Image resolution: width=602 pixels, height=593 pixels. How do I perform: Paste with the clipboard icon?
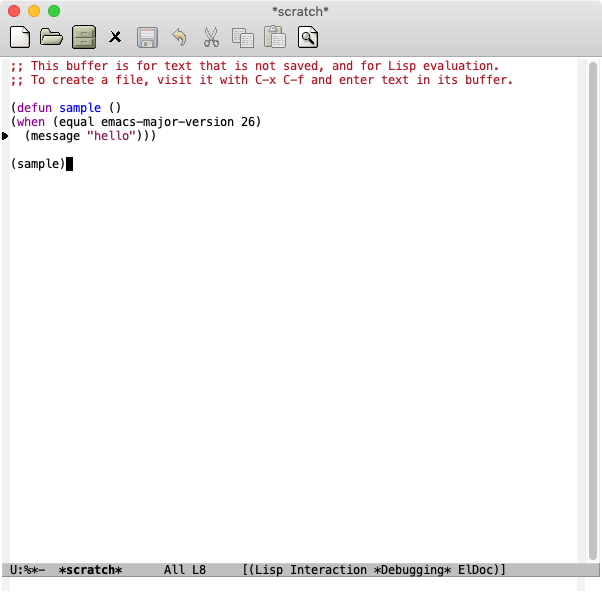[275, 38]
